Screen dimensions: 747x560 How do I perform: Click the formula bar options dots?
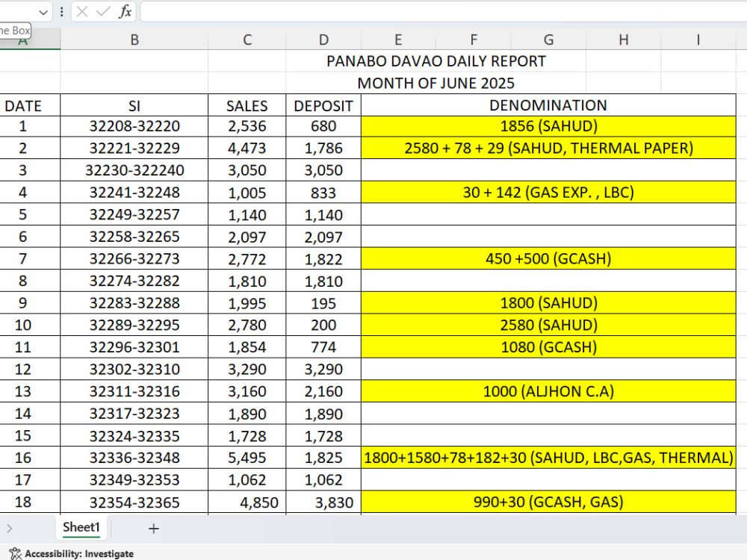point(61,12)
